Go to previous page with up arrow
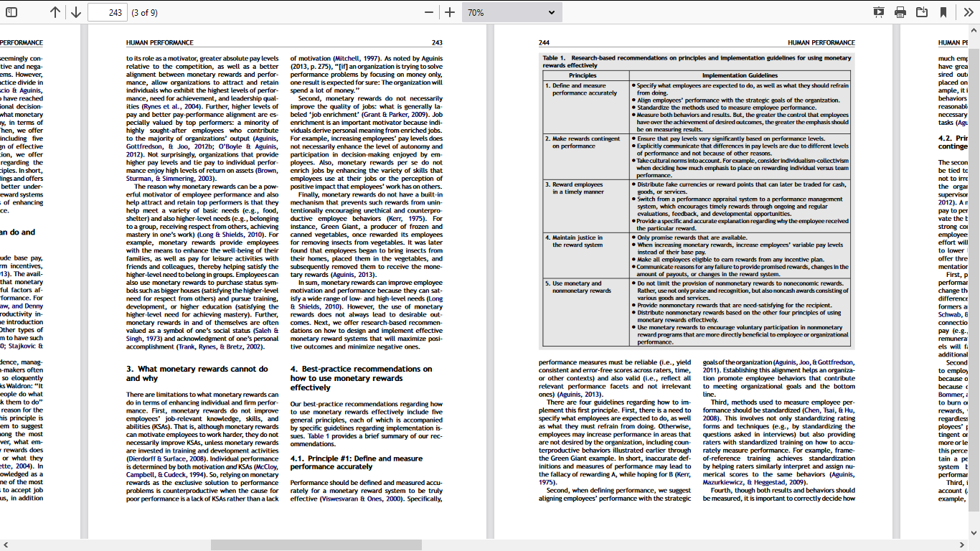The width and height of the screenshot is (980, 551). click(54, 11)
